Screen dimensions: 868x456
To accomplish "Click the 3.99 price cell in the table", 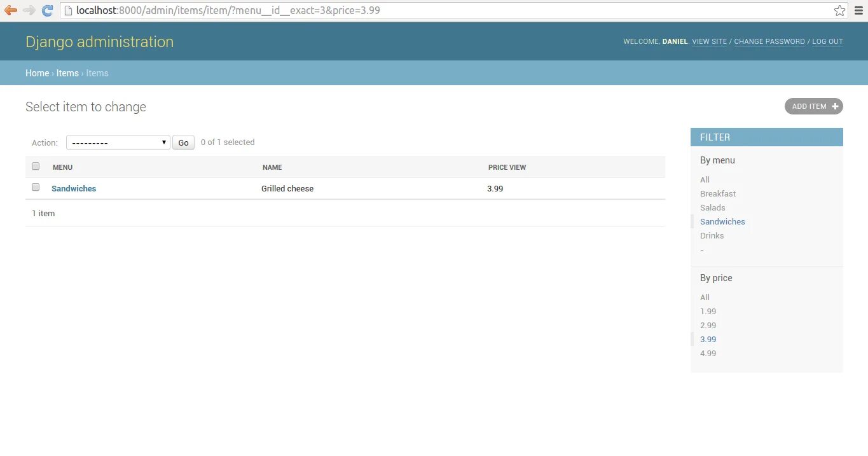I will [495, 188].
